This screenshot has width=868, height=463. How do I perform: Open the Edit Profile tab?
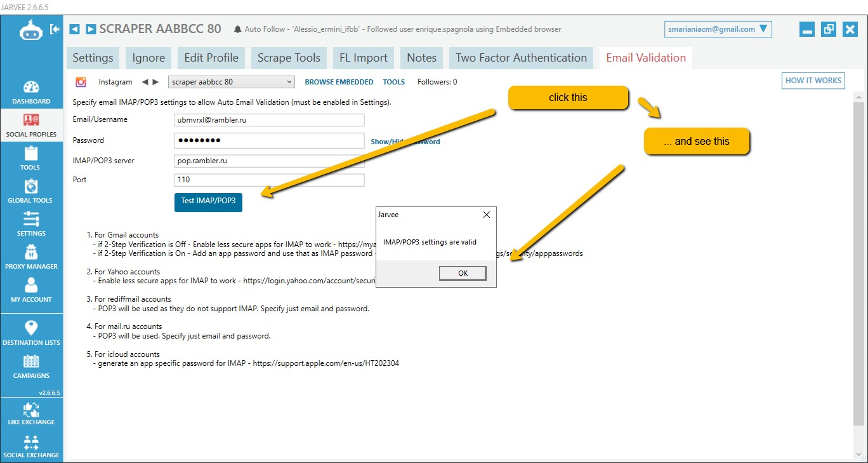pyautogui.click(x=211, y=58)
